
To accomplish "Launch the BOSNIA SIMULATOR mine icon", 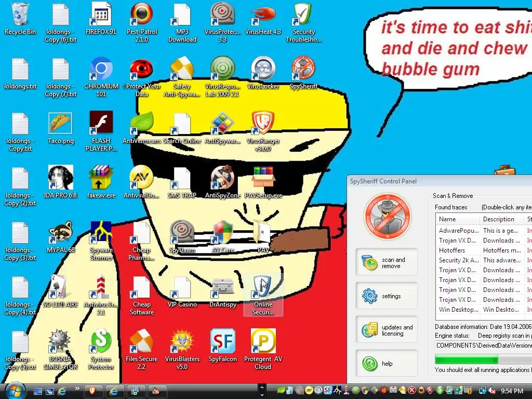I will click(x=60, y=350).
